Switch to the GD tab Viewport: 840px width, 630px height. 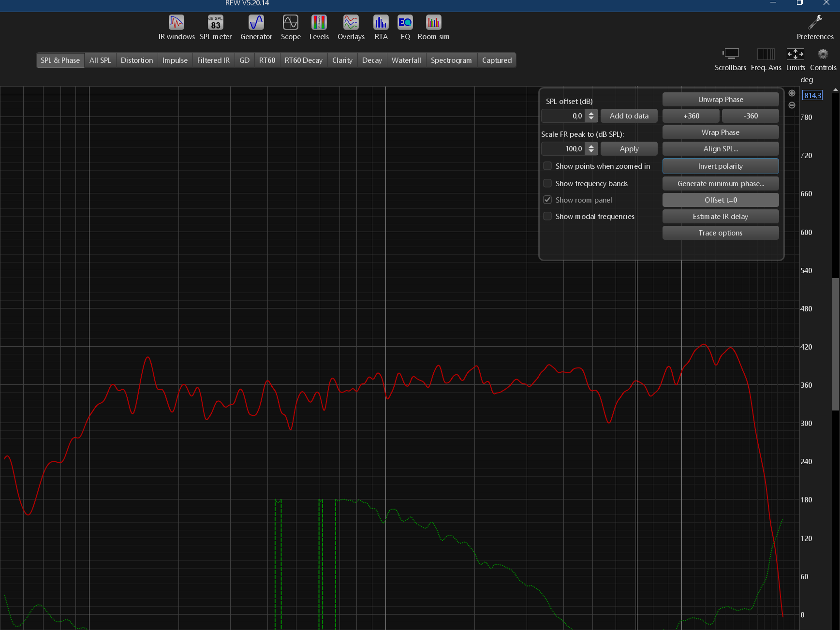tap(245, 60)
